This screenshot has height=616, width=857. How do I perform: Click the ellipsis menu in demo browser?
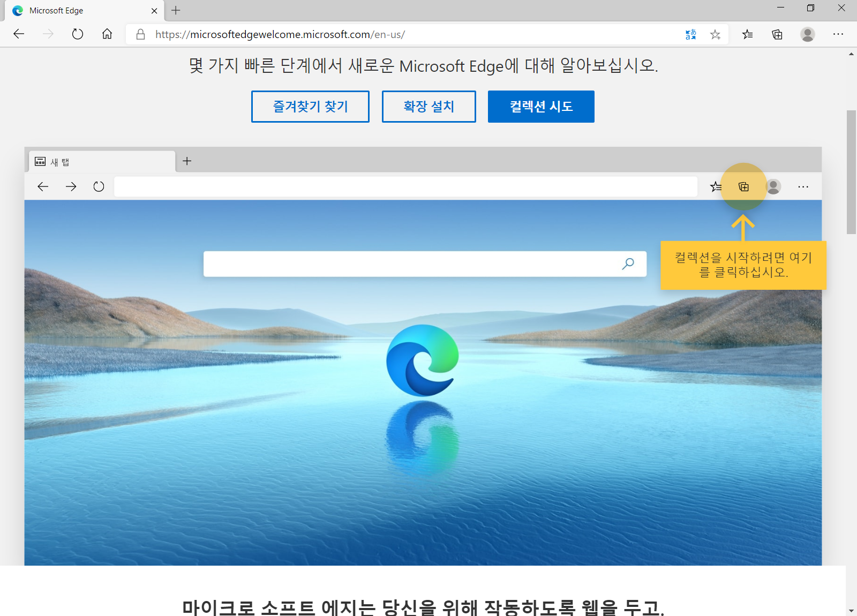coord(803,186)
